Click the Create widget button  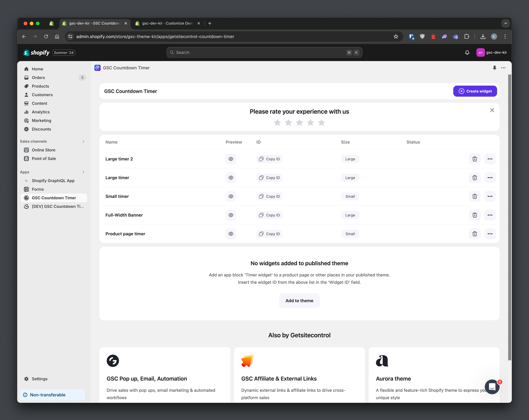tap(475, 91)
